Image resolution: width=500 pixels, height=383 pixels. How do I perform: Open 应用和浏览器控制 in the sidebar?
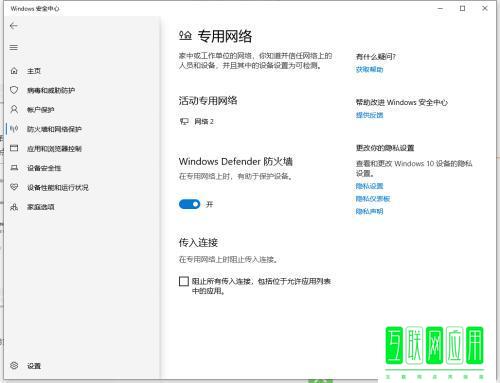54,148
